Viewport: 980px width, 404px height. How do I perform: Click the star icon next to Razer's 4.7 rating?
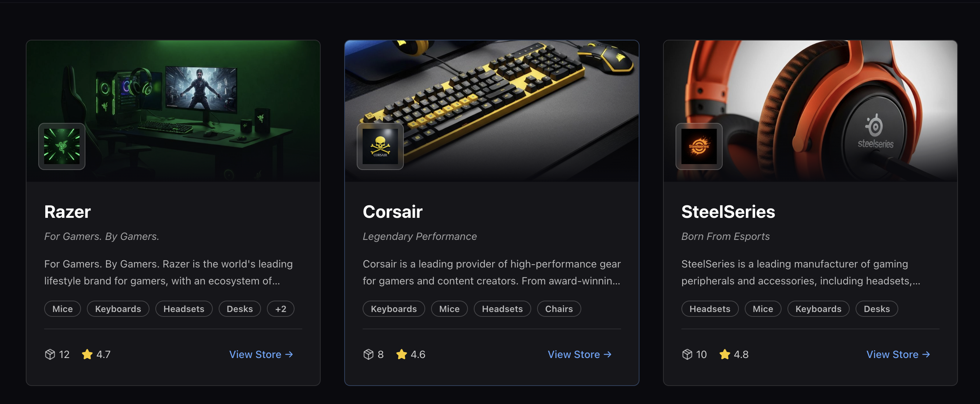87,354
